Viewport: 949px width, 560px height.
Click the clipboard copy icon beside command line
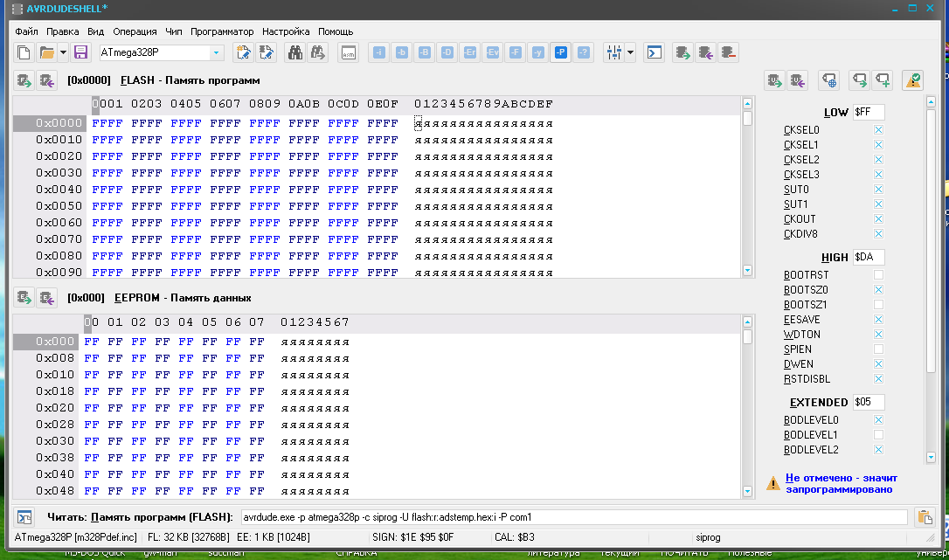(925, 517)
